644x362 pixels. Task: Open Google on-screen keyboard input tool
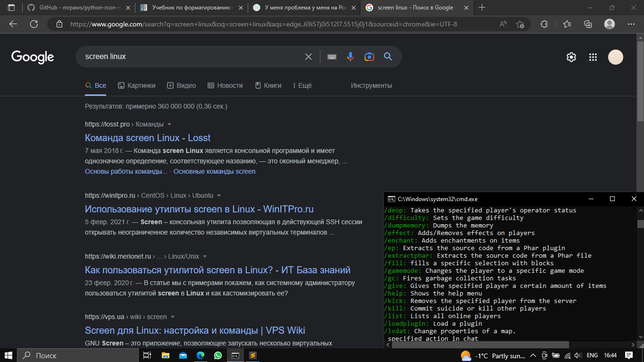coord(332,57)
